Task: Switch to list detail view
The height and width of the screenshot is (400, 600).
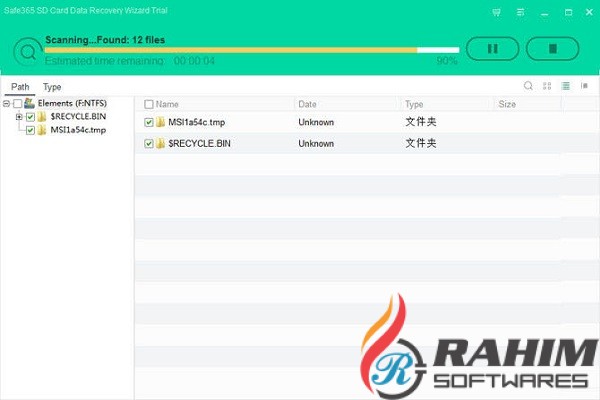Action: pyautogui.click(x=566, y=86)
